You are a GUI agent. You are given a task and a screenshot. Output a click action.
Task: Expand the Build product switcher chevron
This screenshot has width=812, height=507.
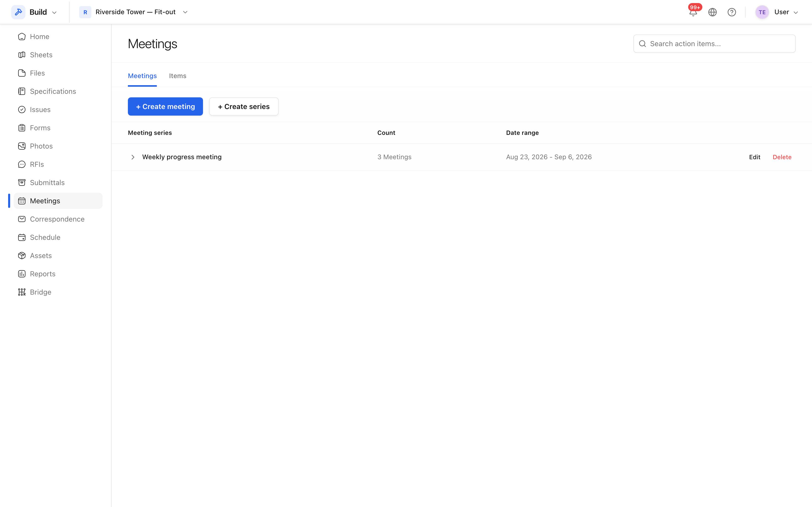coord(54,12)
